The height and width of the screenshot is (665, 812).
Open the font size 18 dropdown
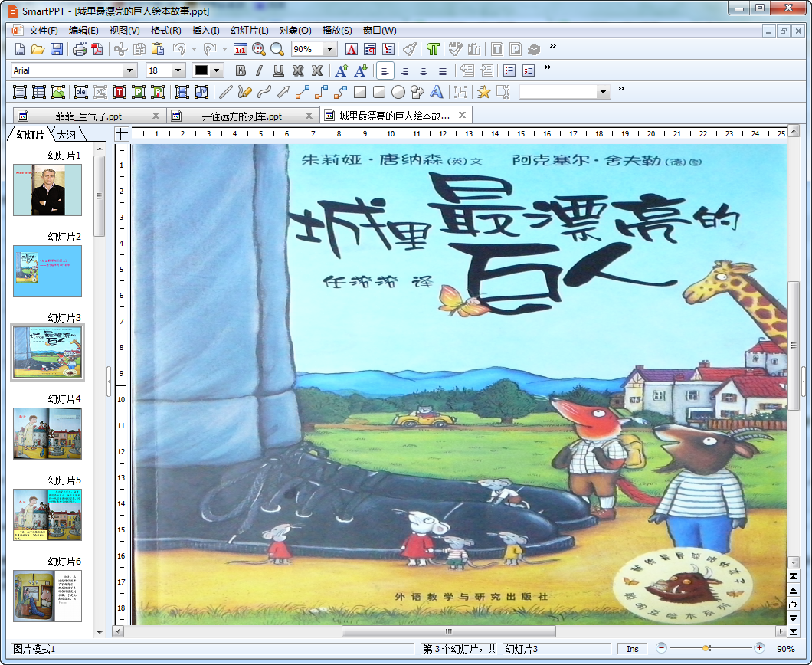click(x=178, y=70)
